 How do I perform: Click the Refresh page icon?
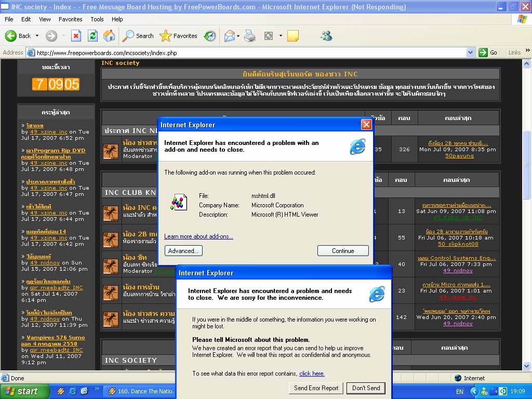click(x=92, y=36)
